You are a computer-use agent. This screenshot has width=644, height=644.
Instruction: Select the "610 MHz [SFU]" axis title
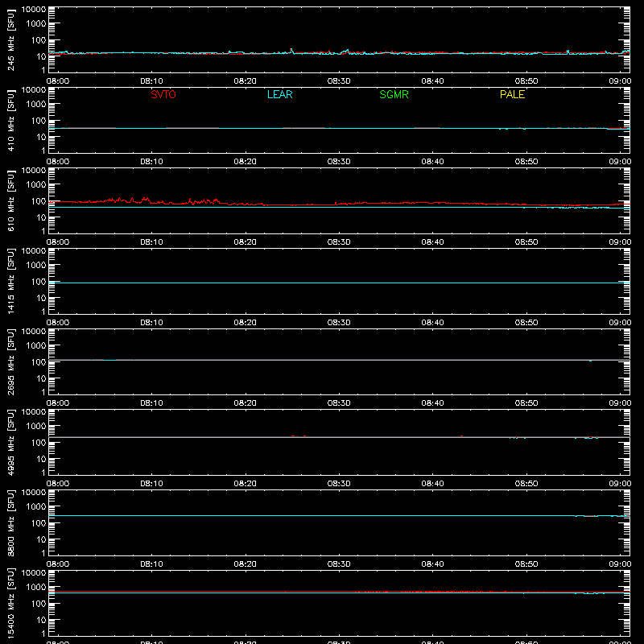pos(10,200)
